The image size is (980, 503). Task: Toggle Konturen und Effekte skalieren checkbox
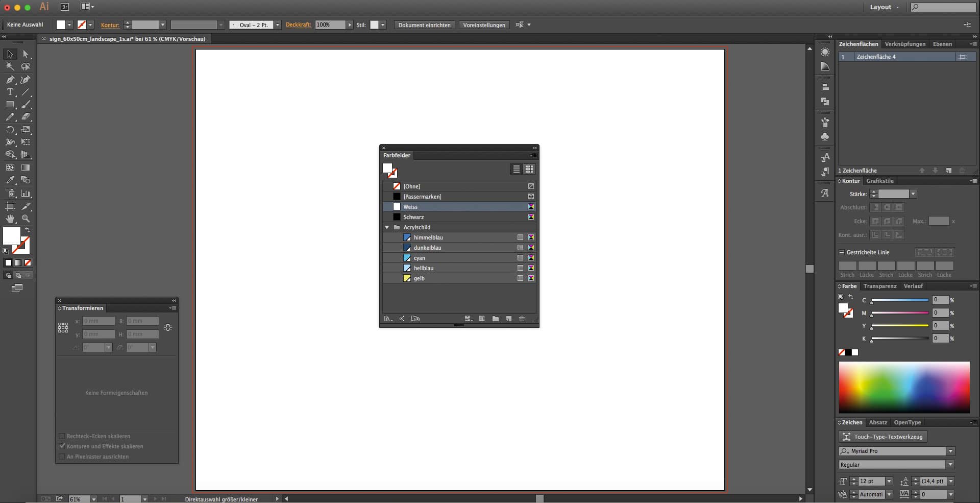pyautogui.click(x=62, y=446)
